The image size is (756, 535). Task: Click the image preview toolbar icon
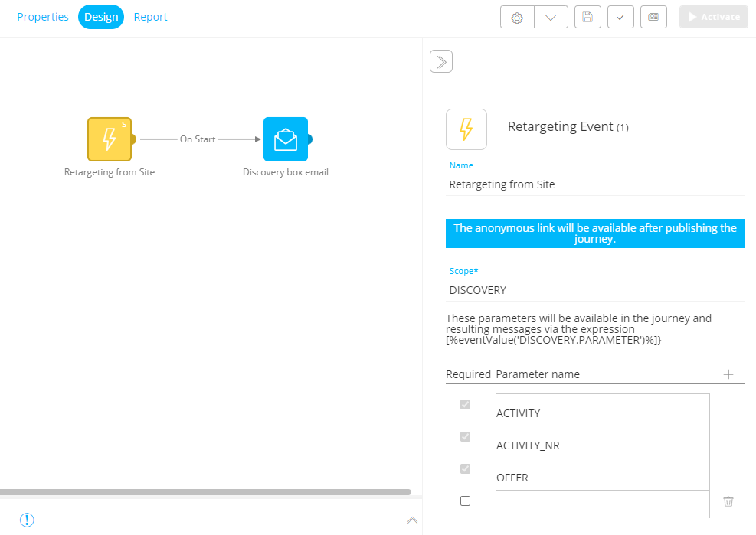coord(653,18)
